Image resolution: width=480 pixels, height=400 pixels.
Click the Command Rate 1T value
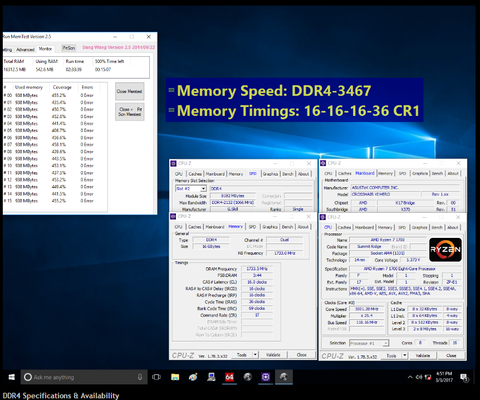coord(257,315)
